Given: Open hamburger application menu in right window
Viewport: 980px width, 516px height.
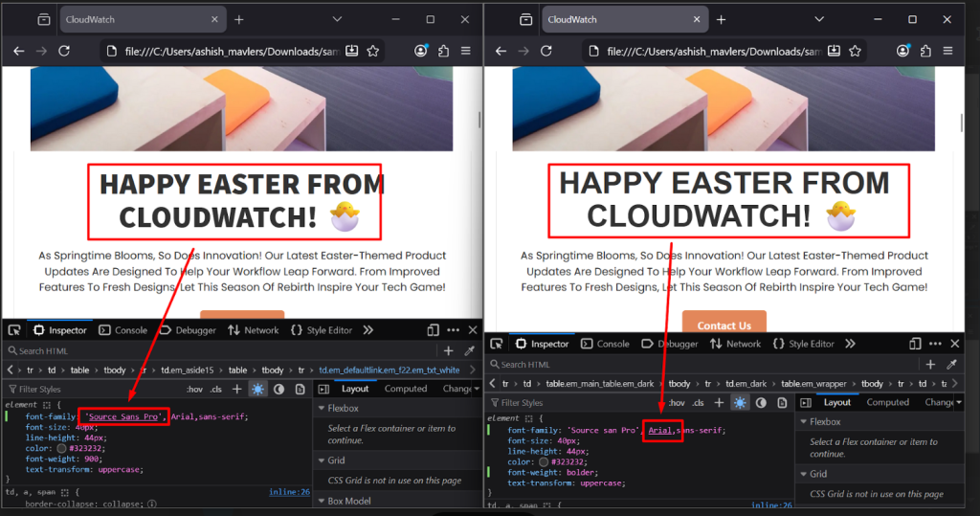Looking at the screenshot, I should [x=947, y=51].
